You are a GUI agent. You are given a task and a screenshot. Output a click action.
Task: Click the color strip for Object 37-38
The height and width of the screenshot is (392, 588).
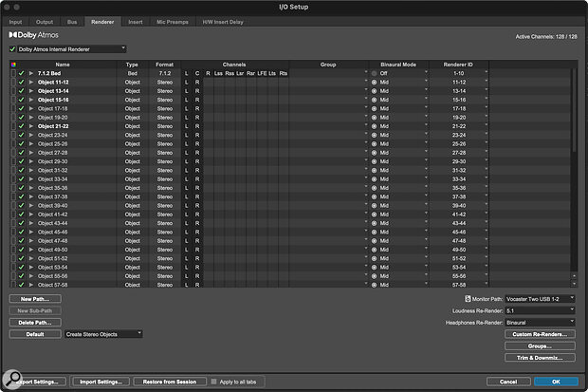(x=13, y=196)
